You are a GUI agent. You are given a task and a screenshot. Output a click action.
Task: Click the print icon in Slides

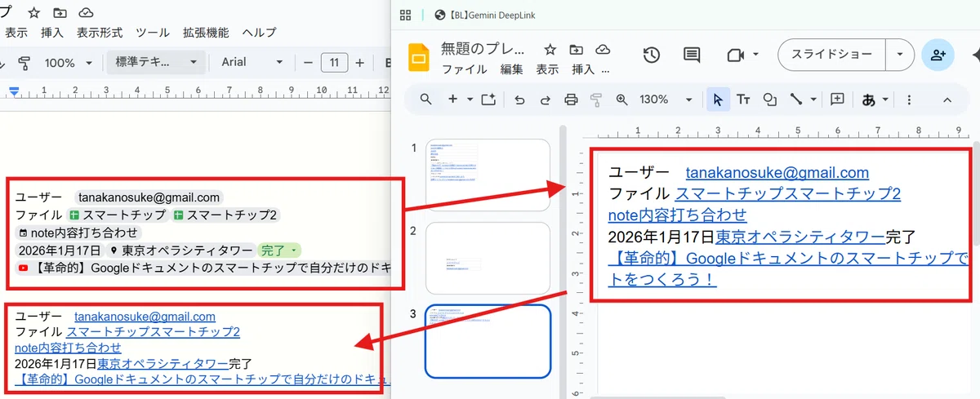point(571,100)
